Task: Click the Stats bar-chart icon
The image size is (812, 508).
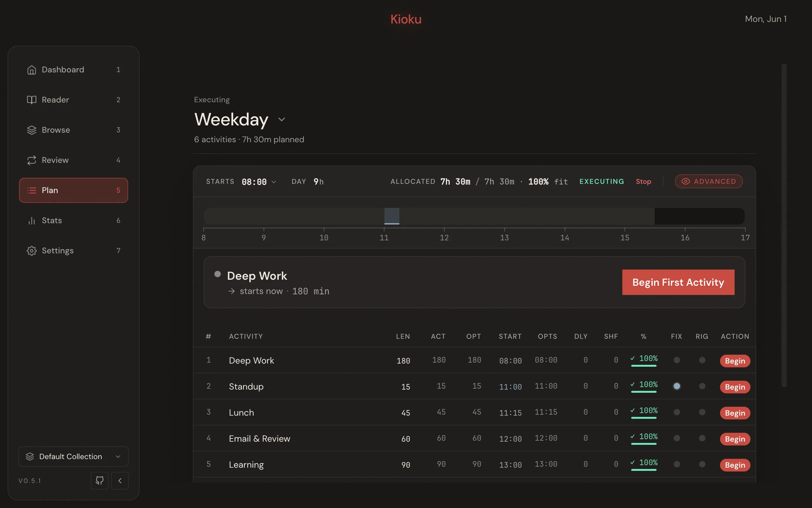Action: 31,220
